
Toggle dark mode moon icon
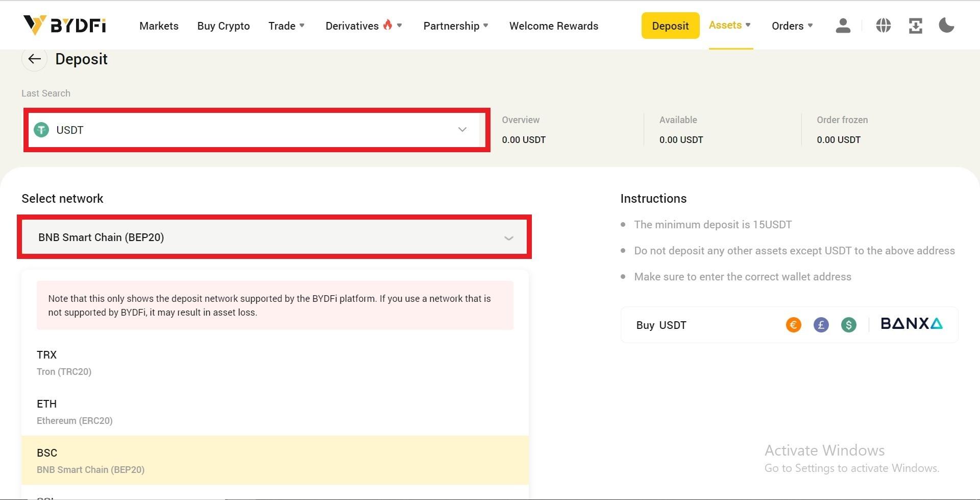point(946,26)
